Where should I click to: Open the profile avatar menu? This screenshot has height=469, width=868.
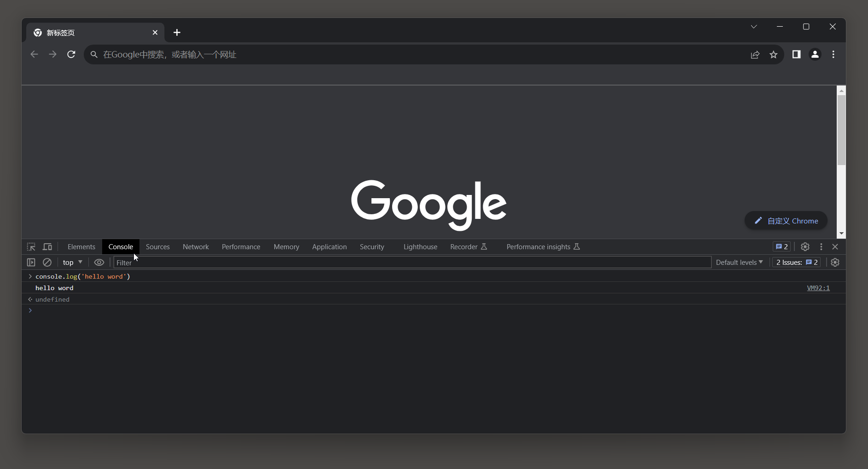coord(815,54)
